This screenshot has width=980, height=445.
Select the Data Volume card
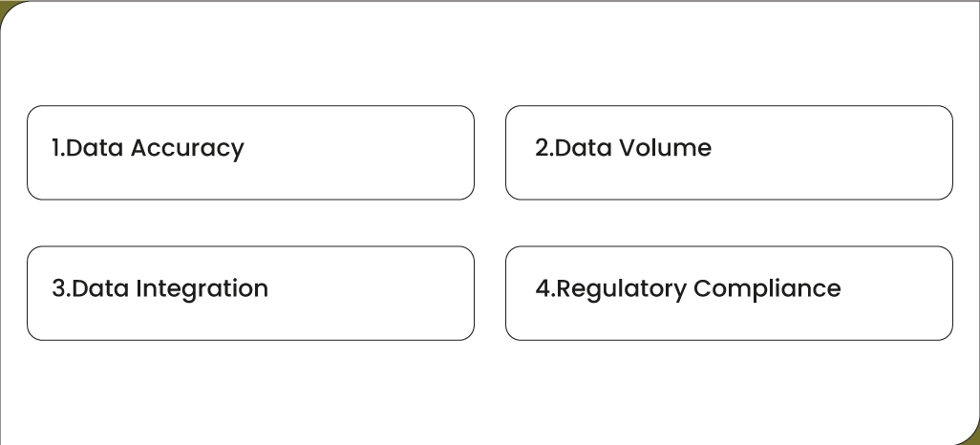click(x=729, y=153)
